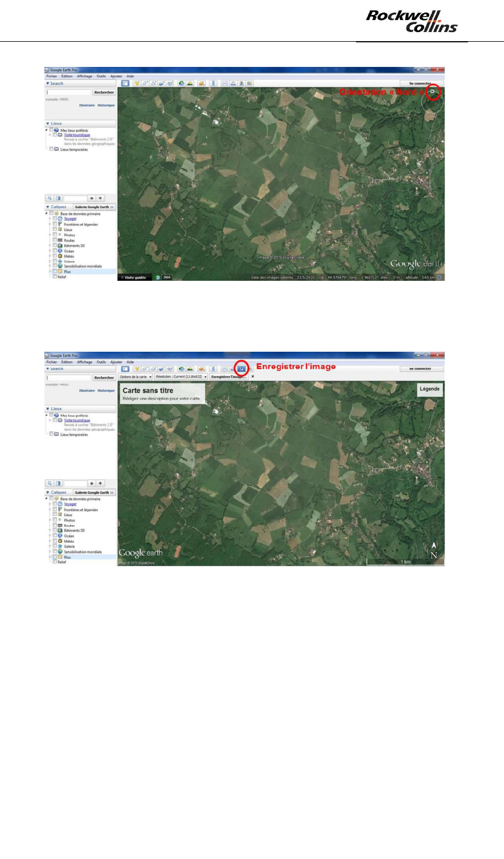Screen dimensions: 504x859
Task: Add a placemark in the second screenshot's toolbar
Action: (137, 369)
